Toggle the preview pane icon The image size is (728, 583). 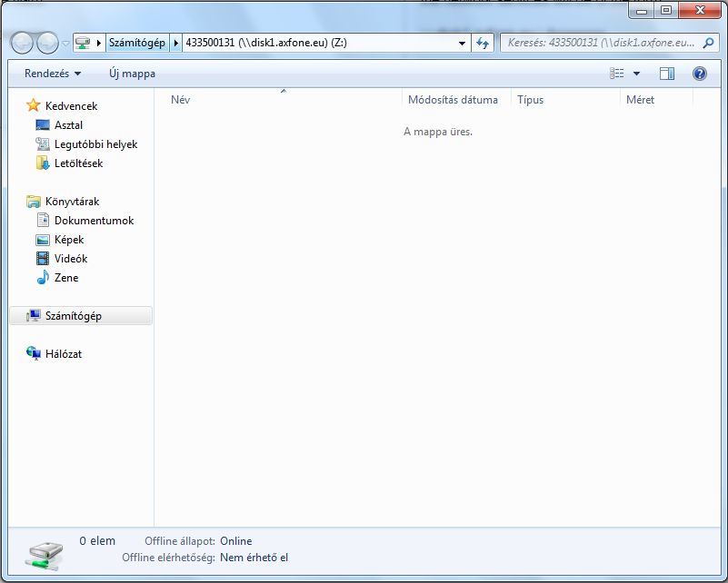(667, 74)
